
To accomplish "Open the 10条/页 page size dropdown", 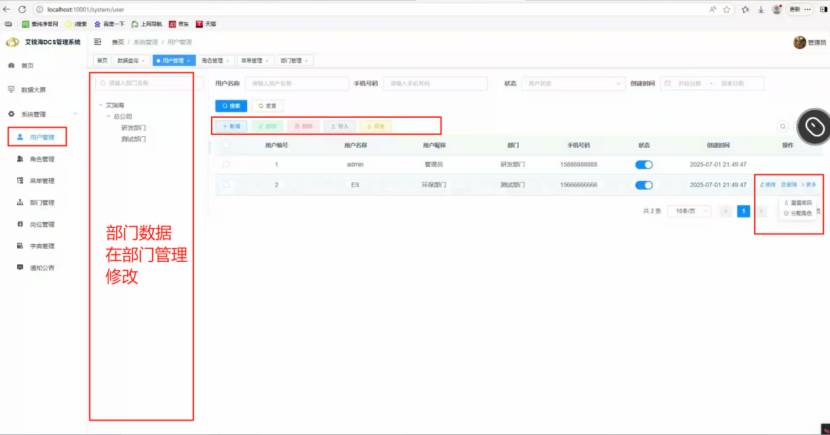I will (x=689, y=211).
